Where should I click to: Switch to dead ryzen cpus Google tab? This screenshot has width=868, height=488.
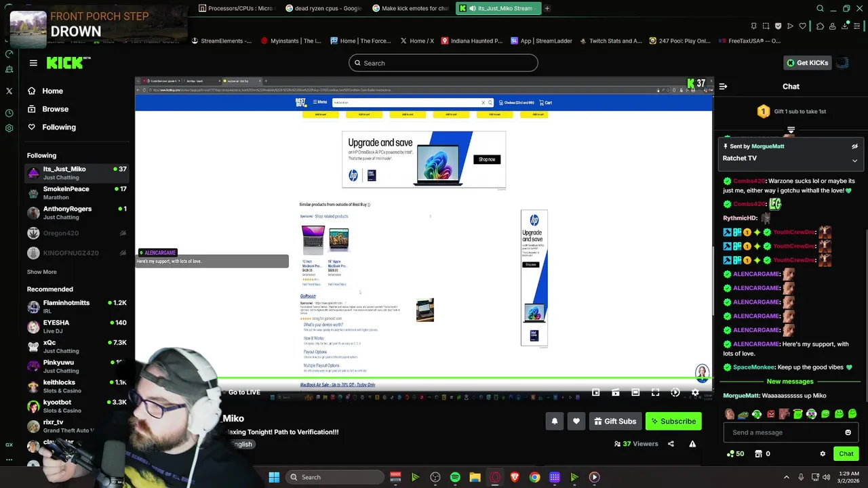point(324,8)
